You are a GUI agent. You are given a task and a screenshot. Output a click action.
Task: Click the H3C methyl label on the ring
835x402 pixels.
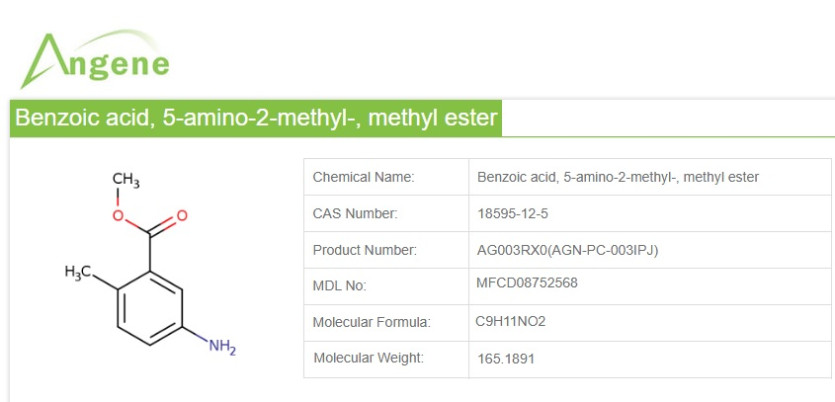[78, 273]
